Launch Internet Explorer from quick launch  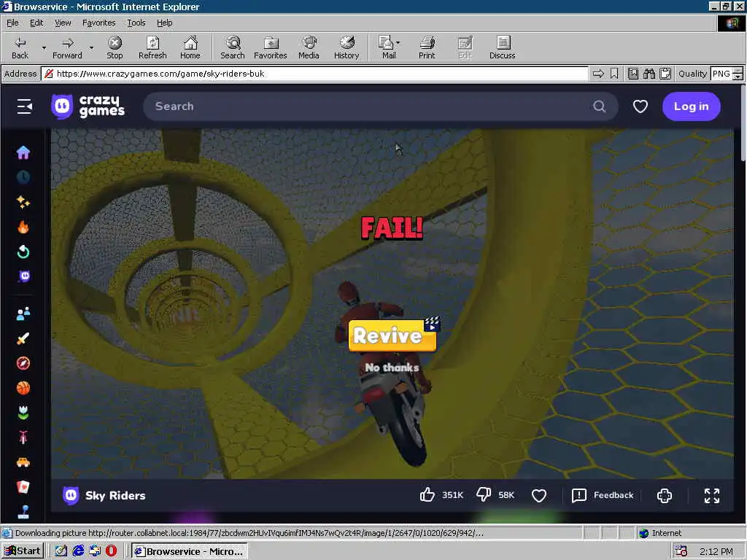(78, 551)
